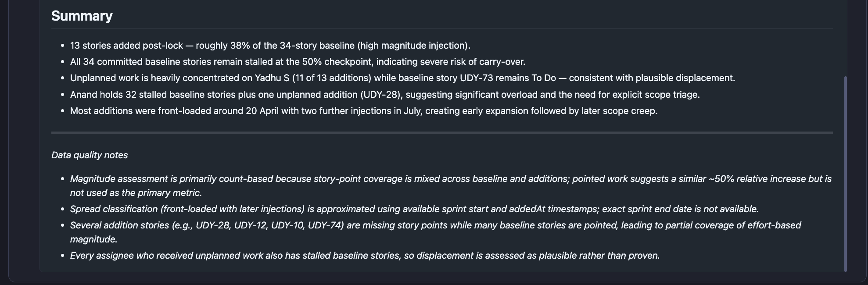
Task: Click the trailing word 'magnitude.' in the notes
Action: (93, 239)
